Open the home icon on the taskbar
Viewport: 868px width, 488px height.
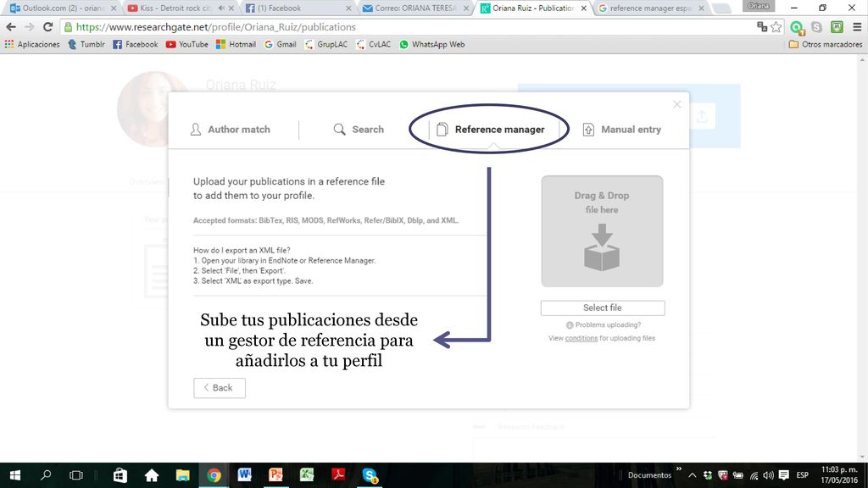click(152, 474)
